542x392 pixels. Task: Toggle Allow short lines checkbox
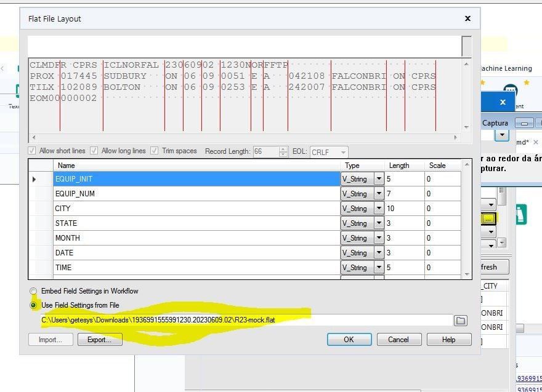coord(32,151)
